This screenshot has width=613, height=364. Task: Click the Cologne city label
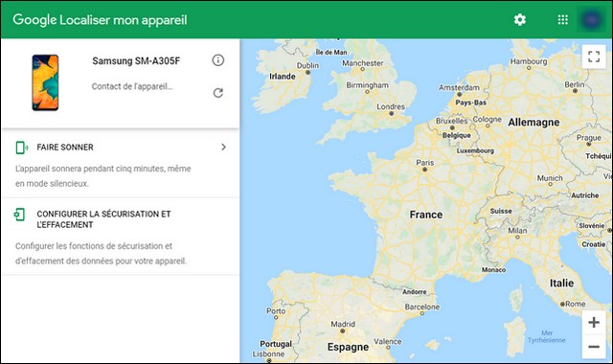point(488,119)
